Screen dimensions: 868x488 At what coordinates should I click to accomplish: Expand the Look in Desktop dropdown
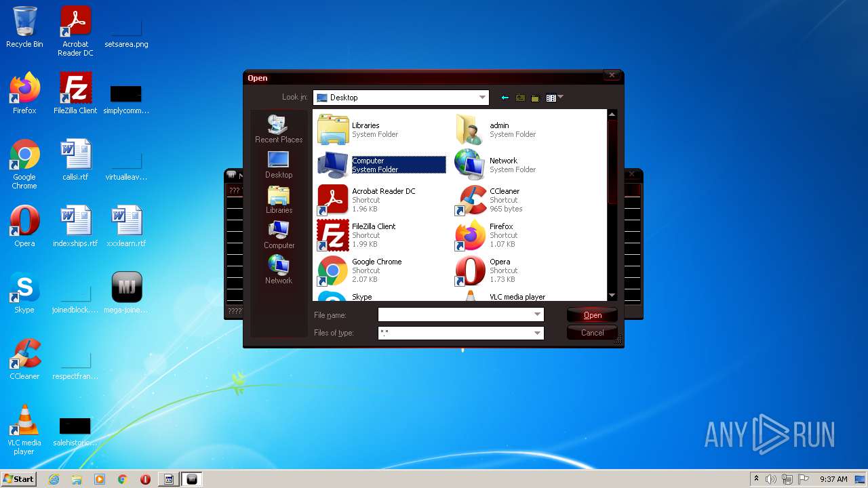click(x=482, y=98)
